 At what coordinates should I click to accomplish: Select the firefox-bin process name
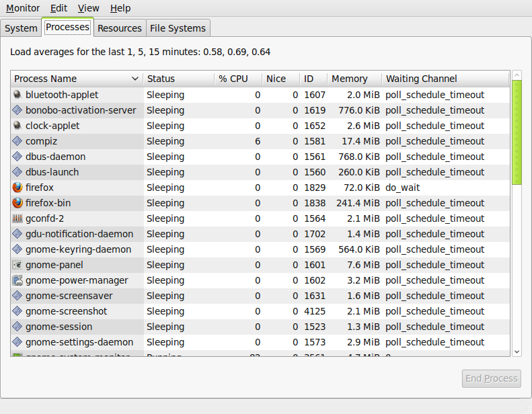[x=48, y=203]
